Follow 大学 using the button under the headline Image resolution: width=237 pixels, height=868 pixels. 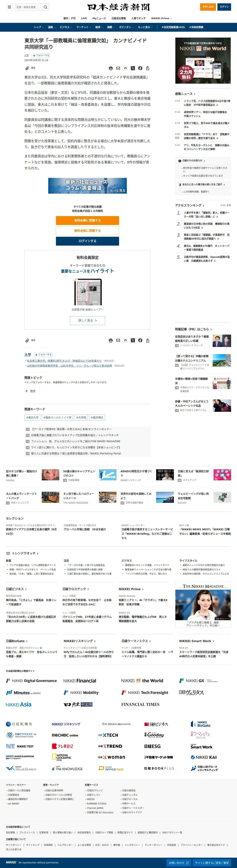[x=41, y=55]
